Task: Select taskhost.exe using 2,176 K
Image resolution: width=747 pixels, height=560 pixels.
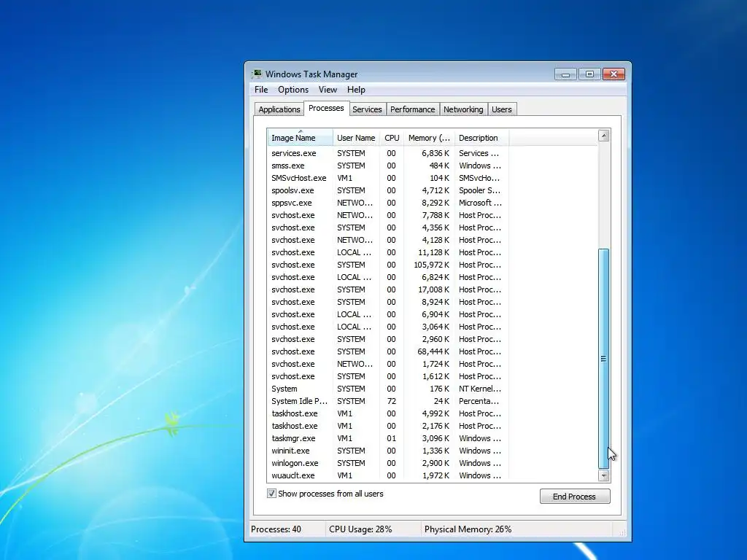Action: point(388,426)
